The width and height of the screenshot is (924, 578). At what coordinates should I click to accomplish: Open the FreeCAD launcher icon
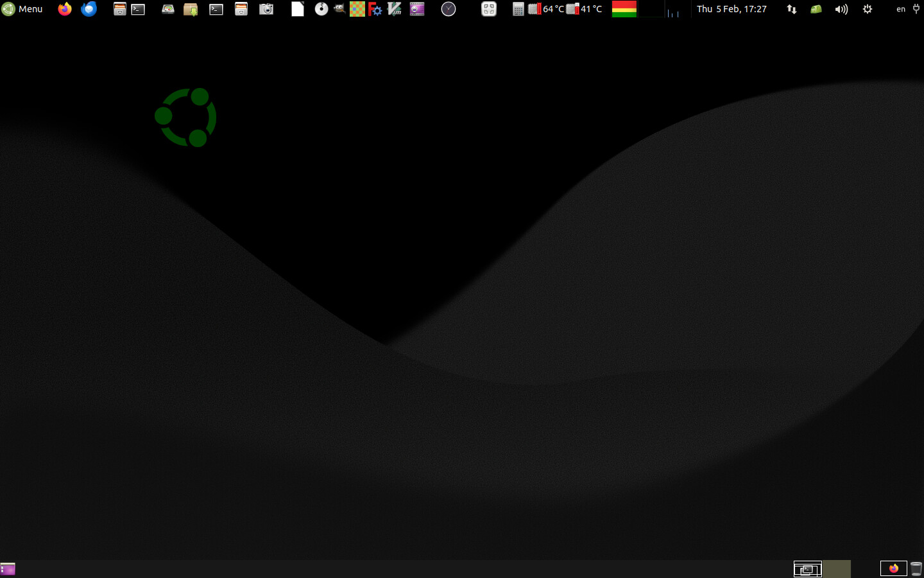point(375,9)
